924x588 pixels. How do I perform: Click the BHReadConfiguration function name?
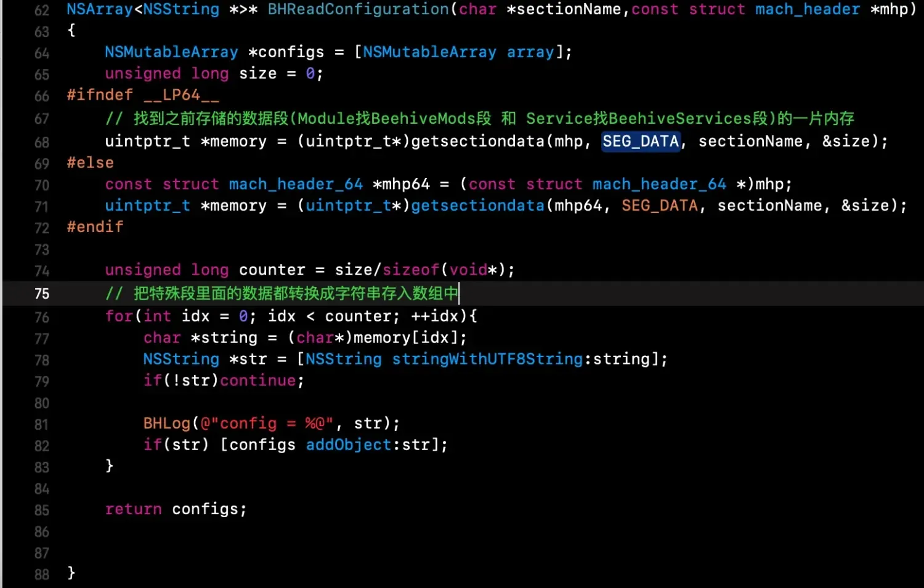pos(358,9)
